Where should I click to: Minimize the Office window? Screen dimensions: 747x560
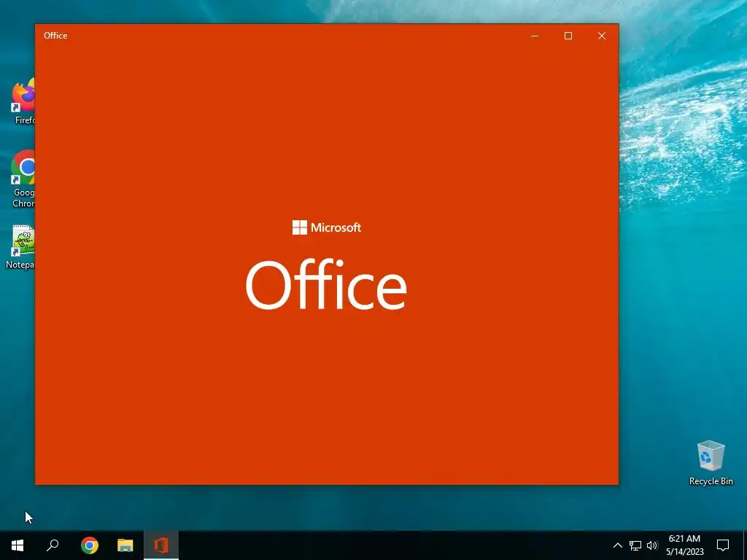[x=535, y=36]
